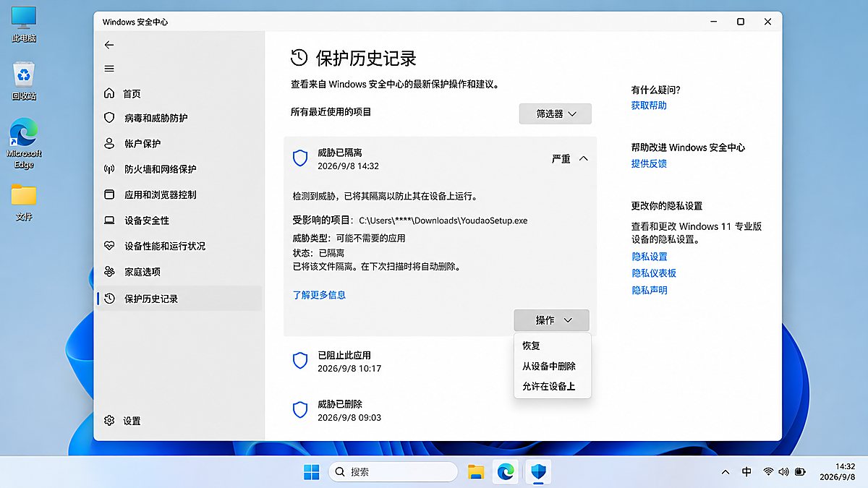The image size is (868, 488).
Task: Collapse the 威胁已隔离 entry with the chevron
Action: (584, 159)
